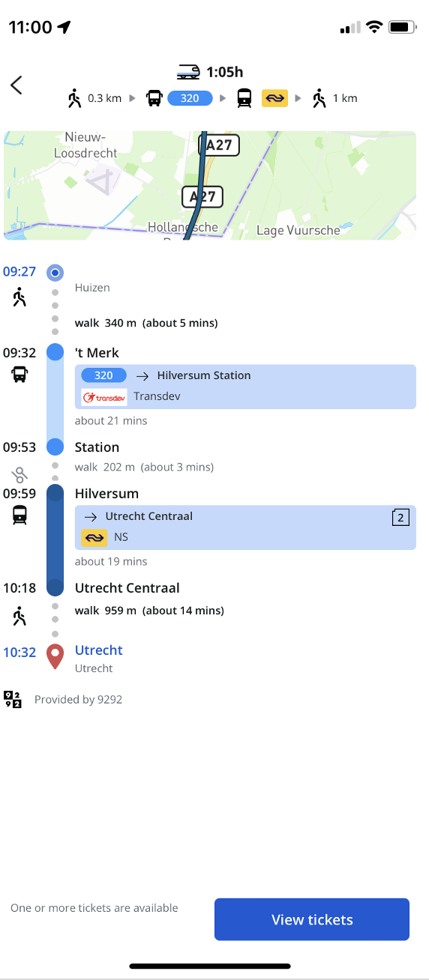Image resolution: width=429 pixels, height=980 pixels.
Task: Expand 'about 21 mins' bus stops
Action: (x=111, y=420)
